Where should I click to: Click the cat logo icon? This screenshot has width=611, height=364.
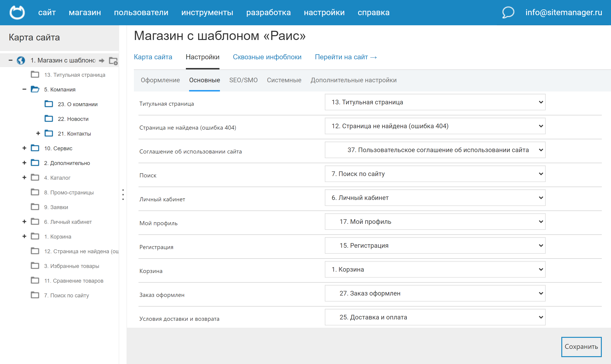[x=17, y=12]
